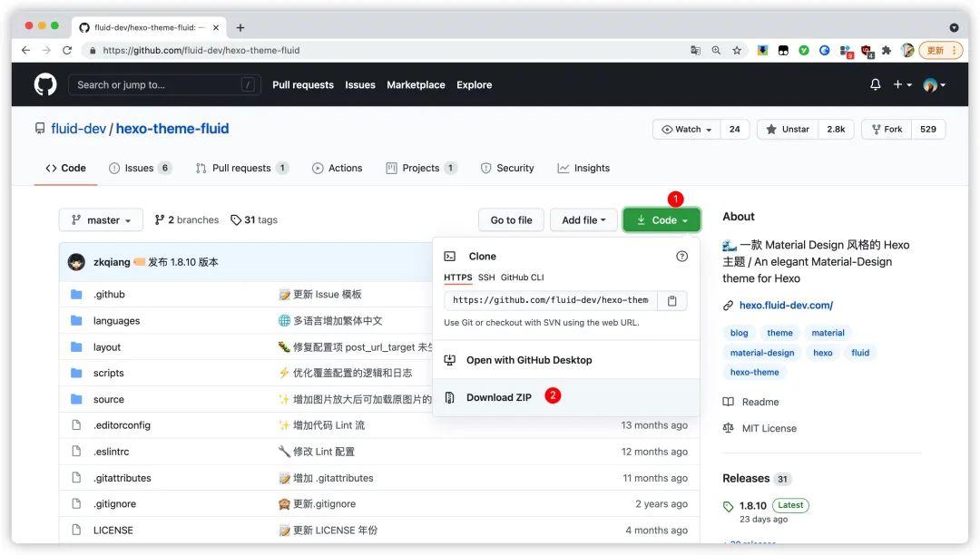The width and height of the screenshot is (980, 555).
Task: Open the hexo-theme-fluid repo link
Action: coord(172,129)
